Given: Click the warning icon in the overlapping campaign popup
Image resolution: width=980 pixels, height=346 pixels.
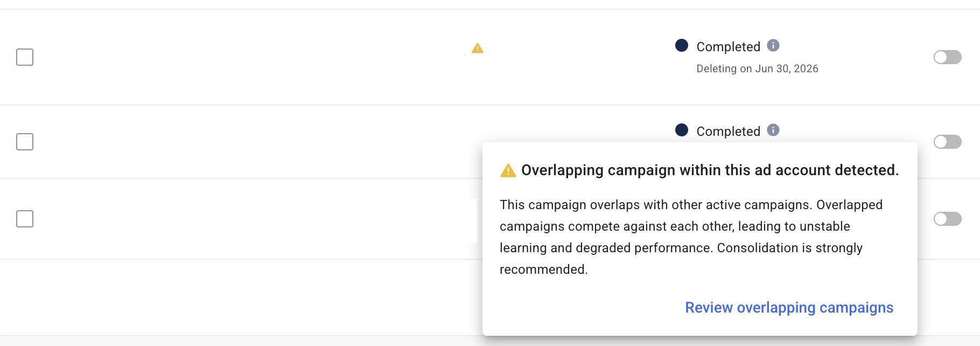Looking at the screenshot, I should point(508,170).
